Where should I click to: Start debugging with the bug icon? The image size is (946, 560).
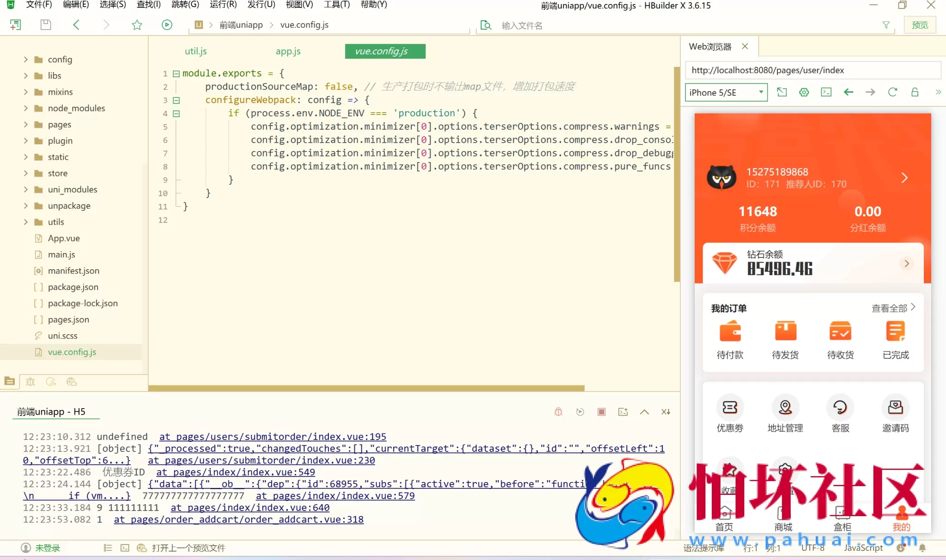click(x=558, y=411)
